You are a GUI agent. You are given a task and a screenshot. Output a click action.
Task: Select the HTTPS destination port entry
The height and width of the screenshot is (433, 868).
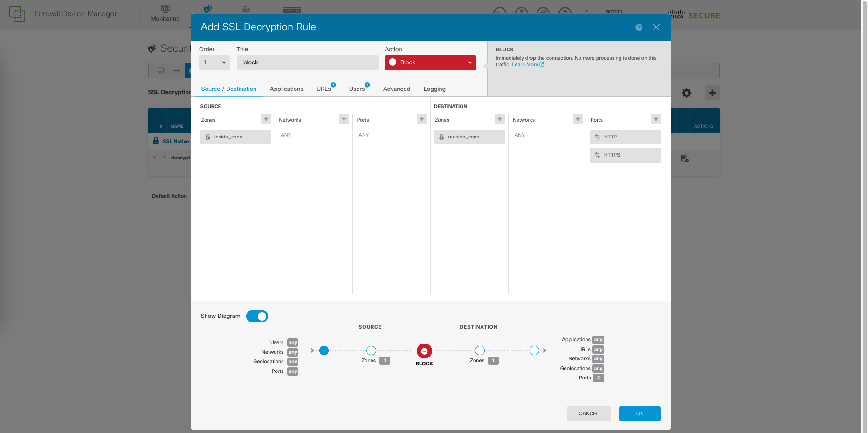point(625,155)
